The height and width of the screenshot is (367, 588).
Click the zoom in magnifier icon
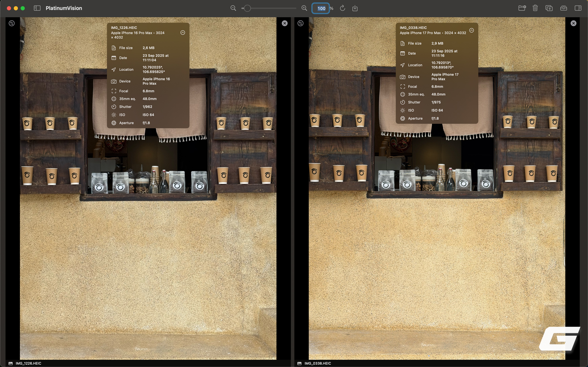click(304, 8)
